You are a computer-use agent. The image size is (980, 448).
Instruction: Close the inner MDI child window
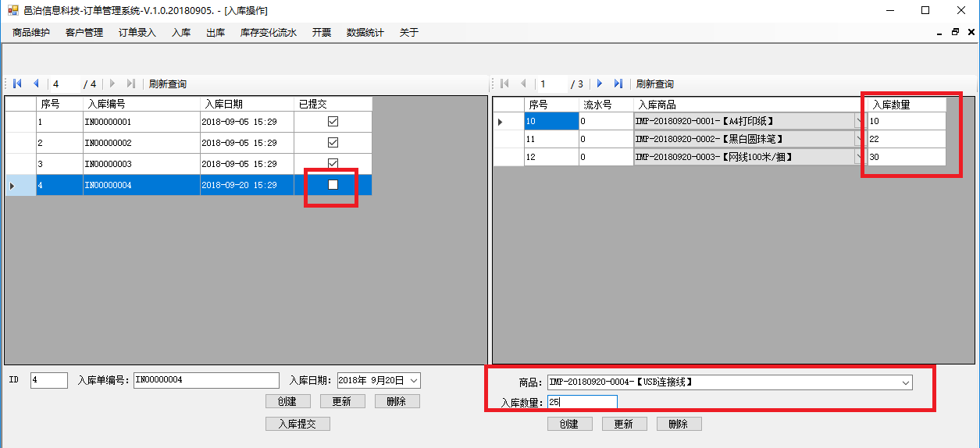click(970, 33)
